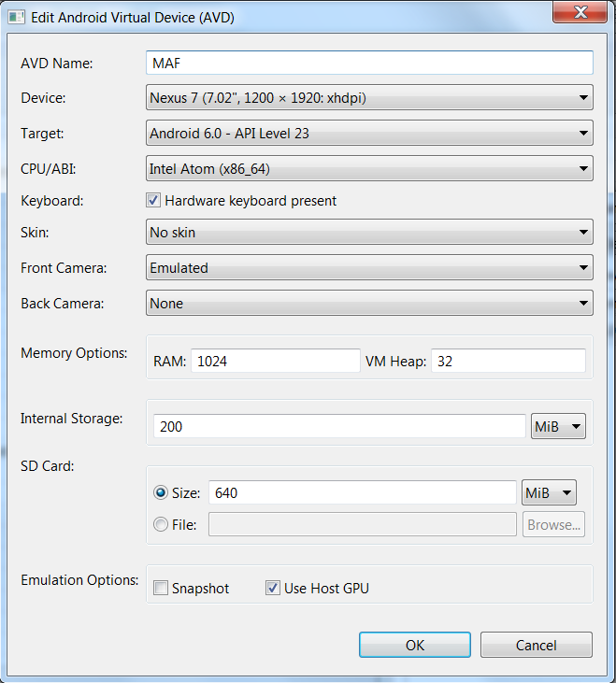This screenshot has width=616, height=683.
Task: Toggle Hardware keyboard present checkbox
Action: 153,200
